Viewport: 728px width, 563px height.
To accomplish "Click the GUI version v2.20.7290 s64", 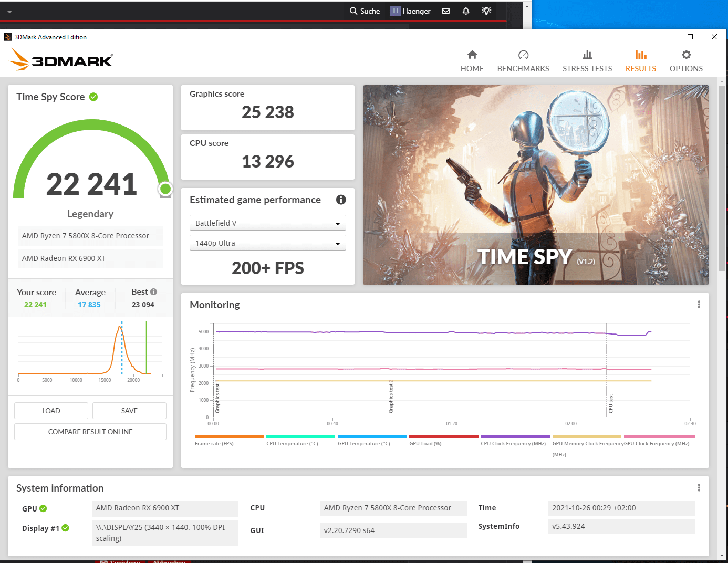I will point(393,530).
